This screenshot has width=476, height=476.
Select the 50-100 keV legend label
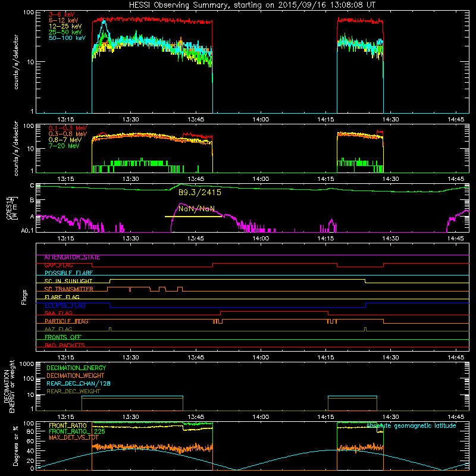(x=67, y=38)
